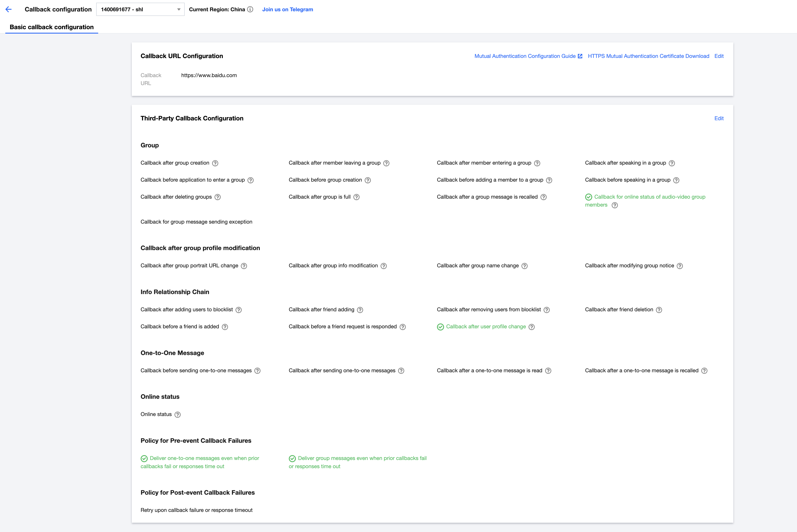Click check for Deliver group messages policy
This screenshot has height=532, width=797.
pos(292,458)
